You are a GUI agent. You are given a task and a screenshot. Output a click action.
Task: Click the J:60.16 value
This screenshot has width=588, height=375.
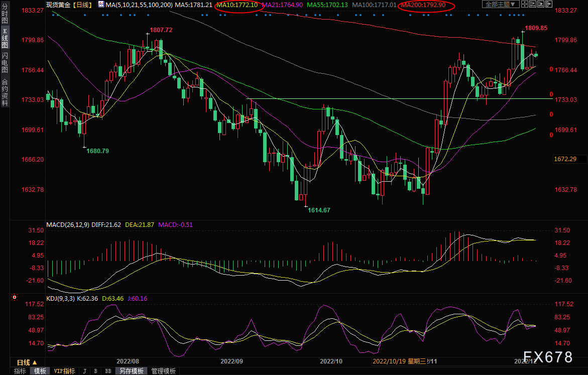138,299
